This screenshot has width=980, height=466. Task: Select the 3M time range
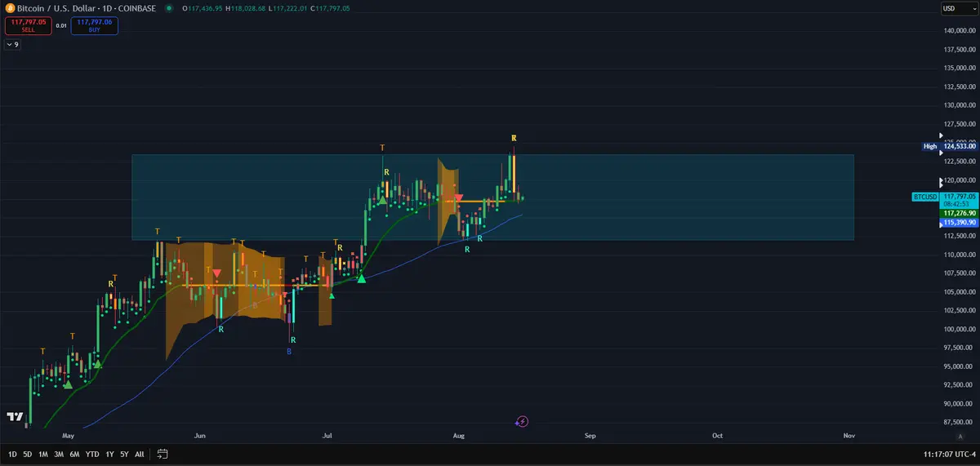click(x=58, y=454)
